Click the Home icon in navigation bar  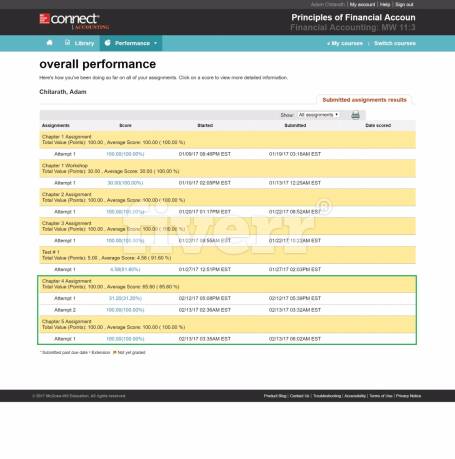[x=49, y=43]
